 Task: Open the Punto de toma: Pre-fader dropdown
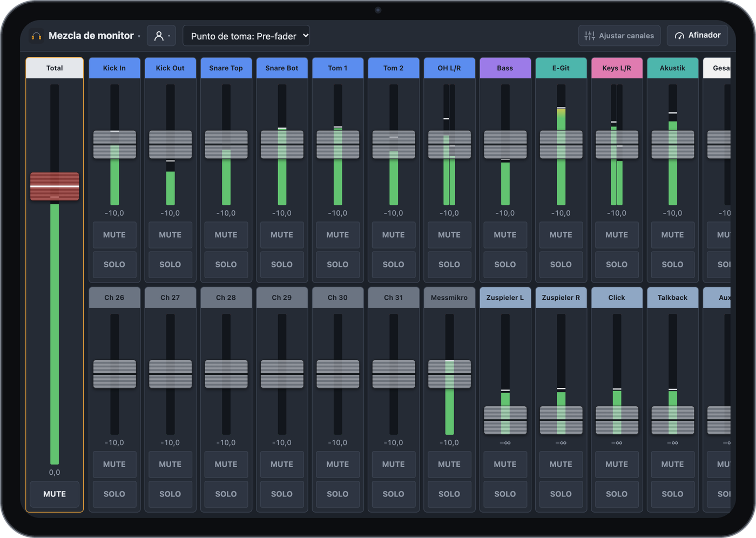(246, 36)
